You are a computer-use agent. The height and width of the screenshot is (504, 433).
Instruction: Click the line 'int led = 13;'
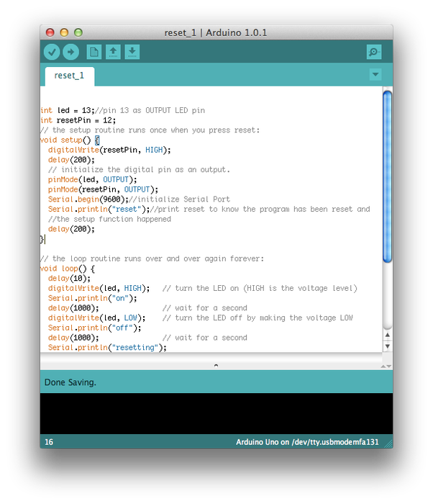tap(68, 110)
